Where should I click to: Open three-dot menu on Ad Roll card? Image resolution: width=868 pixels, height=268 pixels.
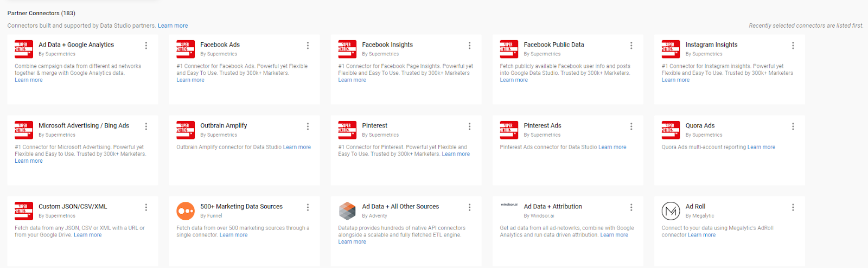pyautogui.click(x=793, y=207)
